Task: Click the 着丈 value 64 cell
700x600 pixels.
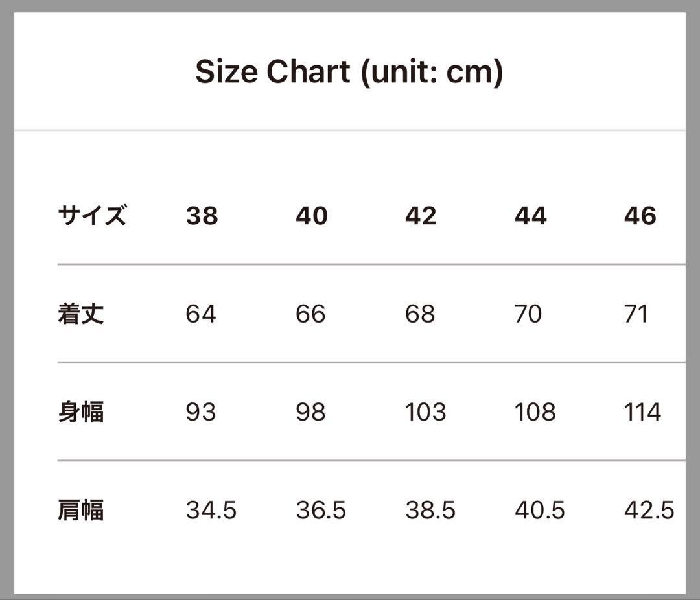Action: point(201,314)
